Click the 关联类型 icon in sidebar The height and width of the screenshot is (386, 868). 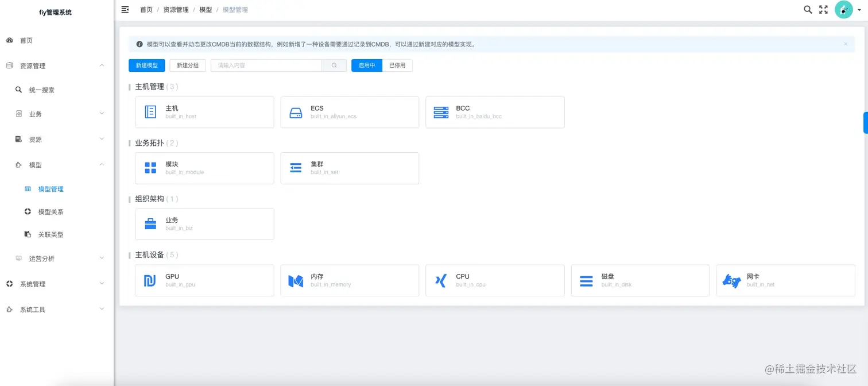click(28, 234)
